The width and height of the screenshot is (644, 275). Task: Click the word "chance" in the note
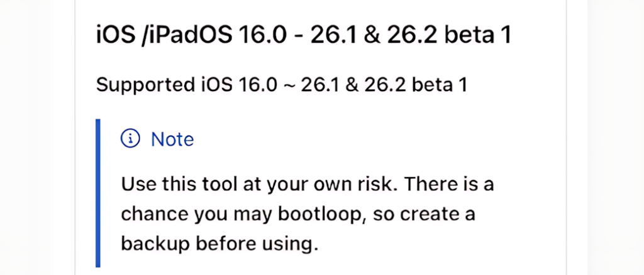click(155, 215)
